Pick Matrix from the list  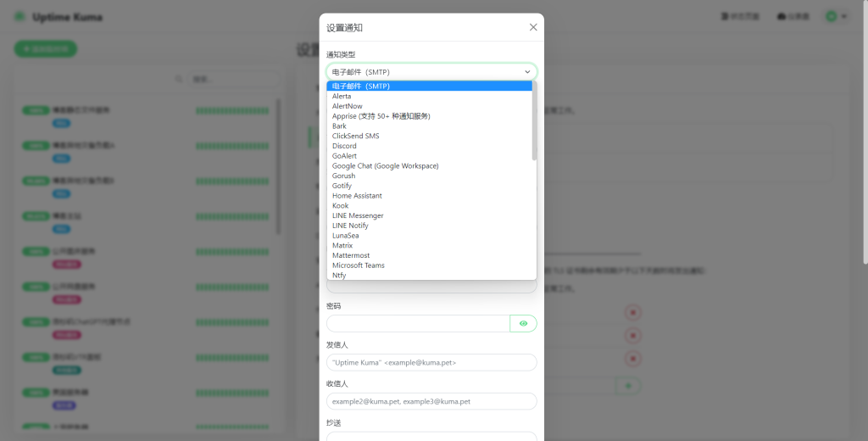(x=429, y=245)
